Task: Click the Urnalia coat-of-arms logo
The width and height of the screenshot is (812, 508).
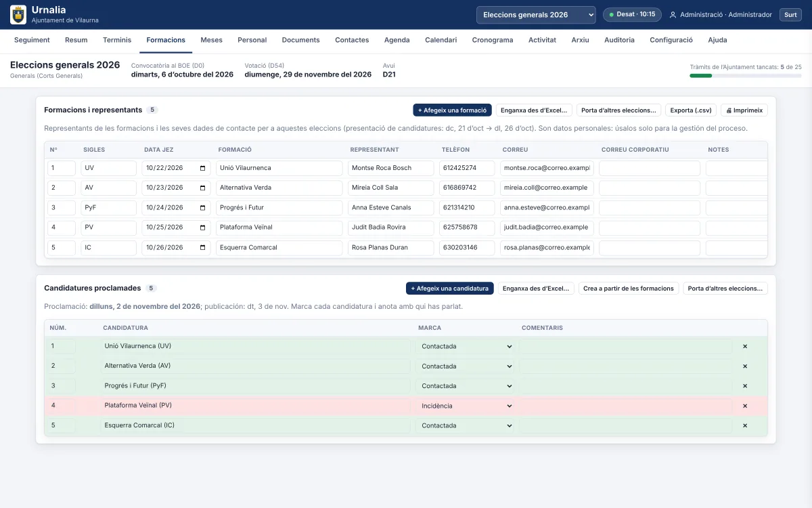Action: click(18, 15)
